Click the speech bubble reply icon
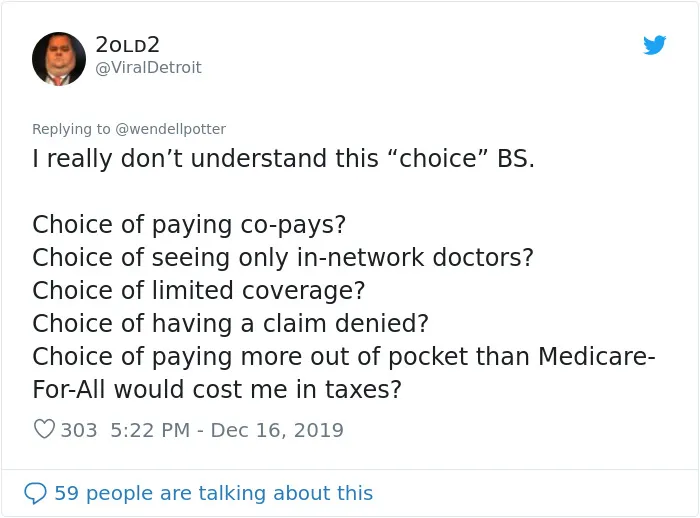The width and height of the screenshot is (700, 518). (35, 493)
